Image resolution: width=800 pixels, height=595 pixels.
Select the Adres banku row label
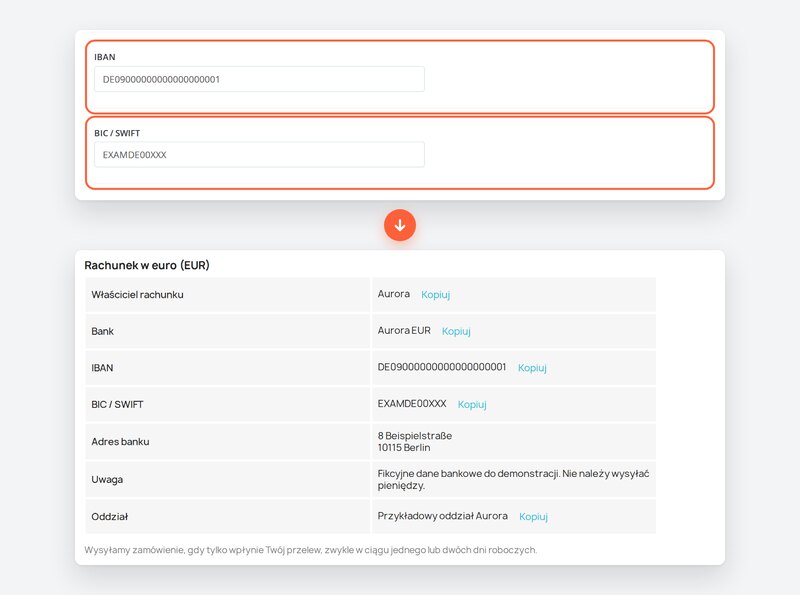(120, 441)
